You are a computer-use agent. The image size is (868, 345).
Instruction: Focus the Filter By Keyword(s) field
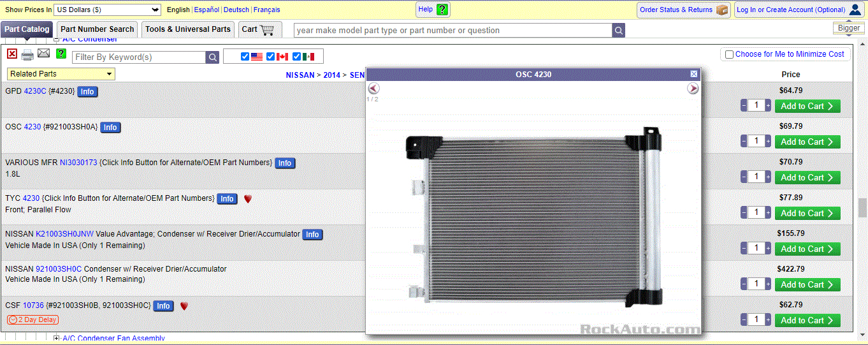coord(139,57)
